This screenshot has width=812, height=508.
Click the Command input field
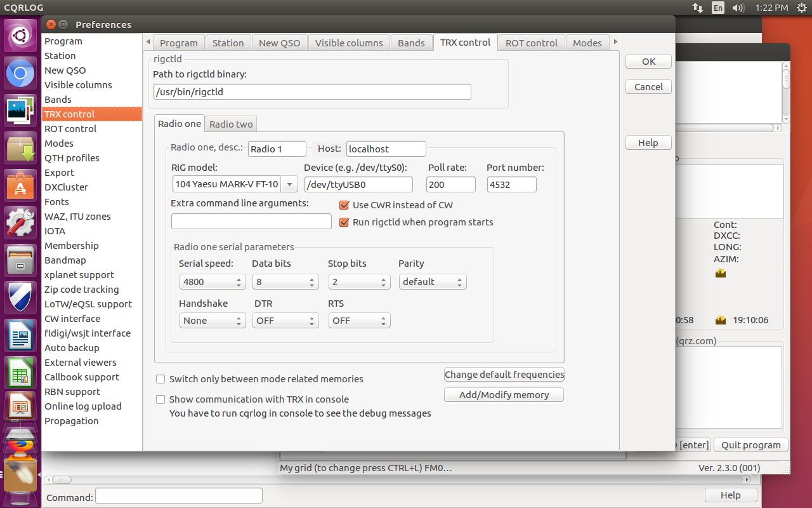179,495
